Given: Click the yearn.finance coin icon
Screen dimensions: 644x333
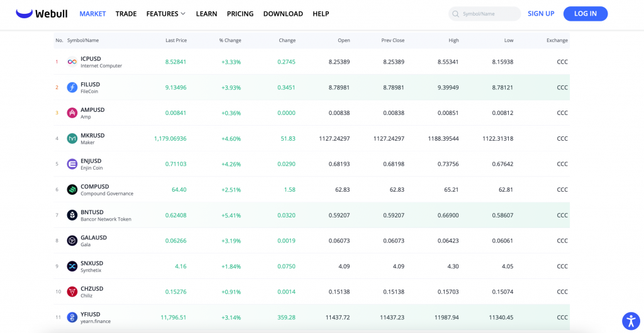Looking at the screenshot, I should click(72, 317).
